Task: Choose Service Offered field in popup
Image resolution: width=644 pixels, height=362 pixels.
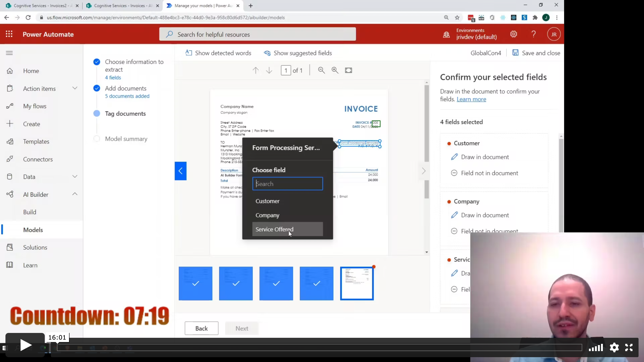Action: pos(287,229)
